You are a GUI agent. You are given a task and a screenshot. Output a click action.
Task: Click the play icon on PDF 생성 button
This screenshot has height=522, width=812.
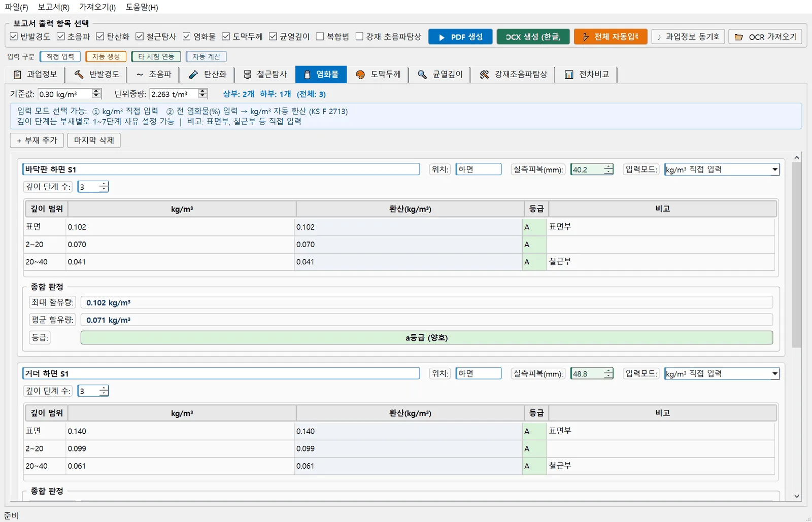click(442, 37)
